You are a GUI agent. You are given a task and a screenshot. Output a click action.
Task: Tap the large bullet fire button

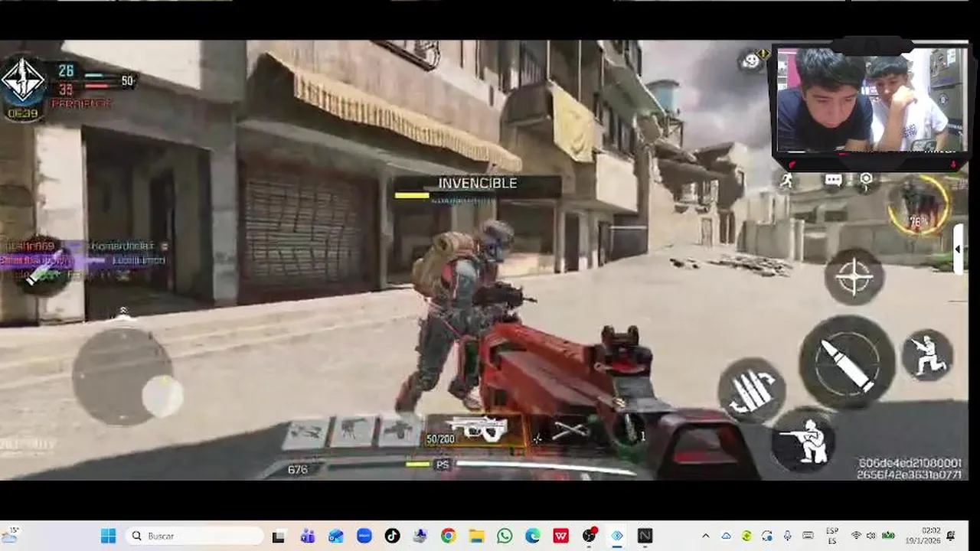(847, 363)
